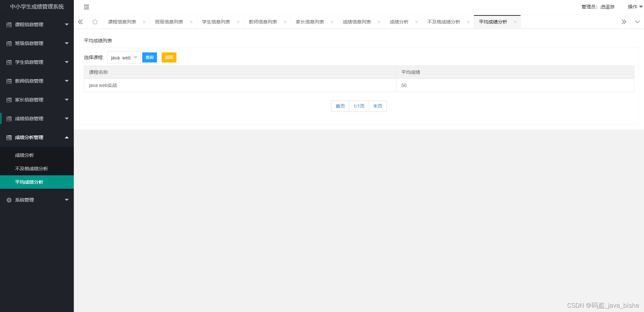Click the 课程信息管理 sidebar icon
644x312 pixels.
click(9, 25)
